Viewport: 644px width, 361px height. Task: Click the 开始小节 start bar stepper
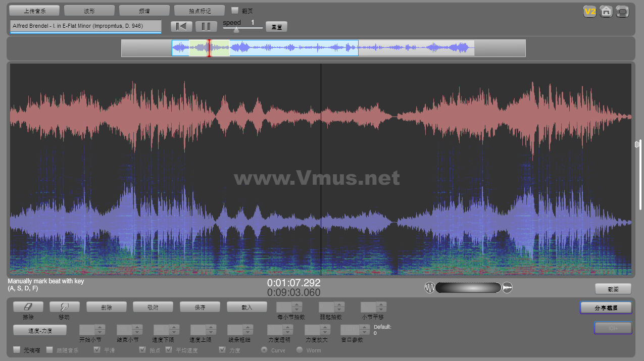[x=92, y=330]
